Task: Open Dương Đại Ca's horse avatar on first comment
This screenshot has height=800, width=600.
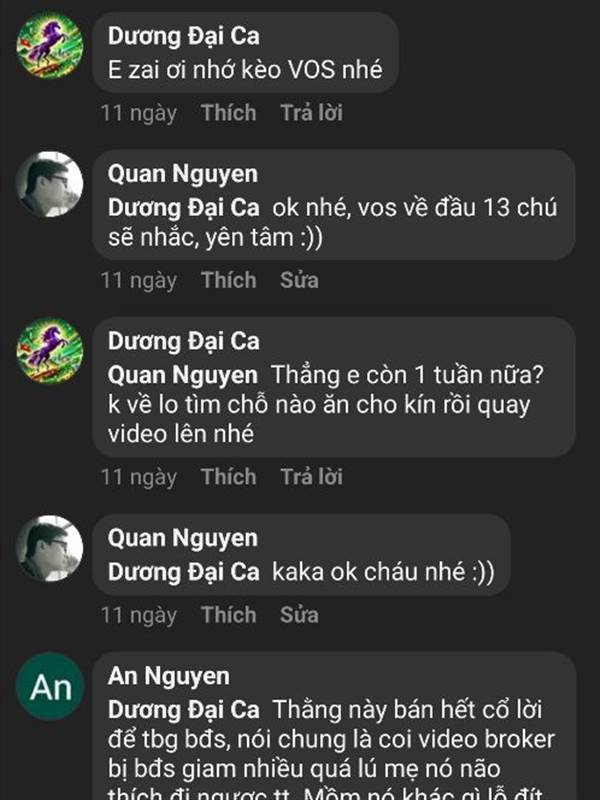Action: 50,45
